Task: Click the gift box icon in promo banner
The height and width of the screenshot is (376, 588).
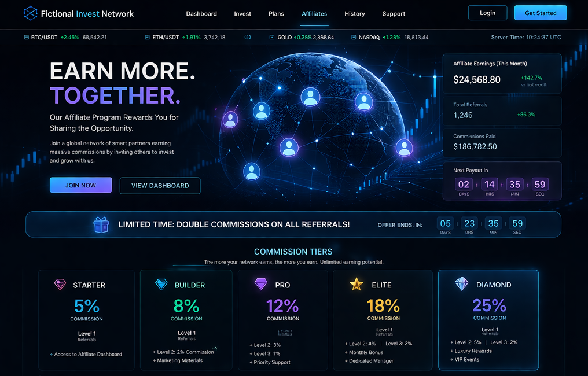Action: (101, 224)
